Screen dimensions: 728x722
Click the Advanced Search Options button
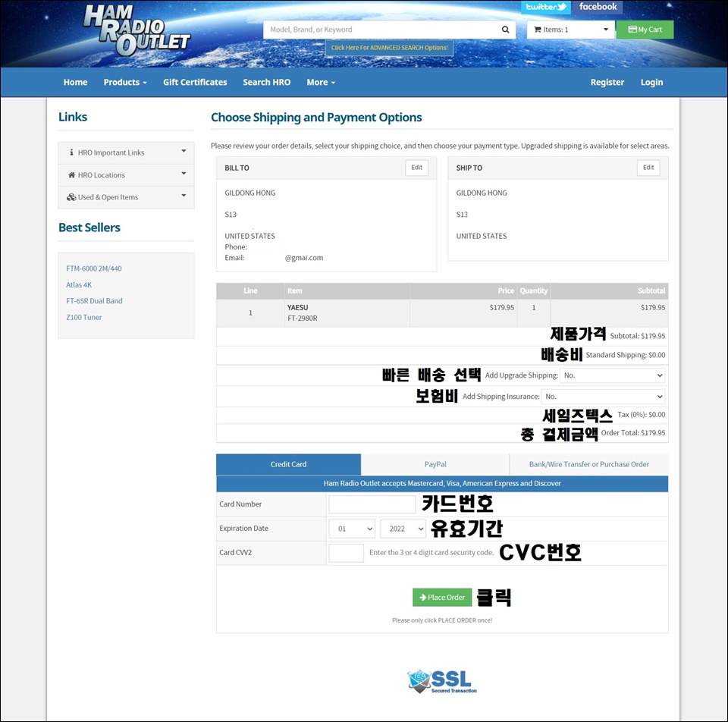(x=390, y=48)
